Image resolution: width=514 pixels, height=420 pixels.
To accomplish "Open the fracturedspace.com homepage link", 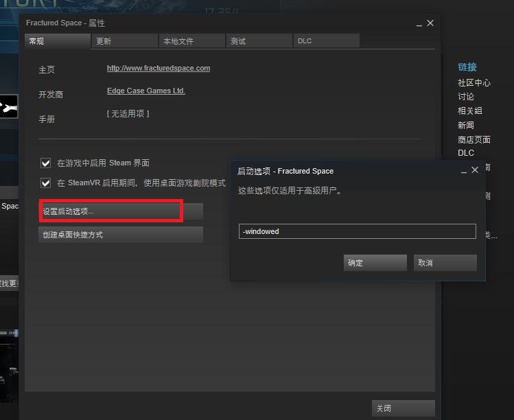I will (x=159, y=68).
